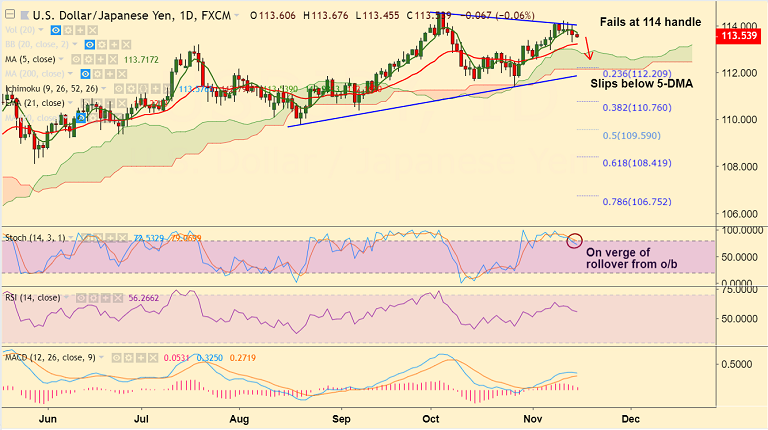Toggle visibility eye for MACD indicator
768x430 pixels.
(x=117, y=358)
